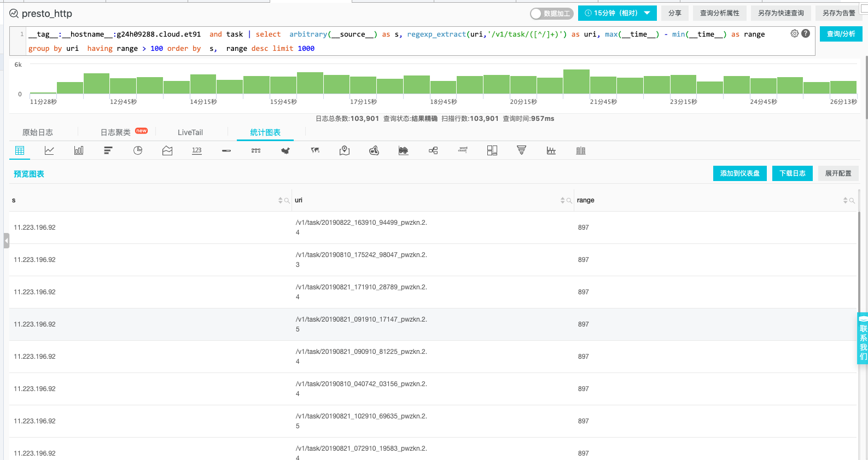The width and height of the screenshot is (868, 460).
Task: Select the line chart icon
Action: [x=49, y=150]
